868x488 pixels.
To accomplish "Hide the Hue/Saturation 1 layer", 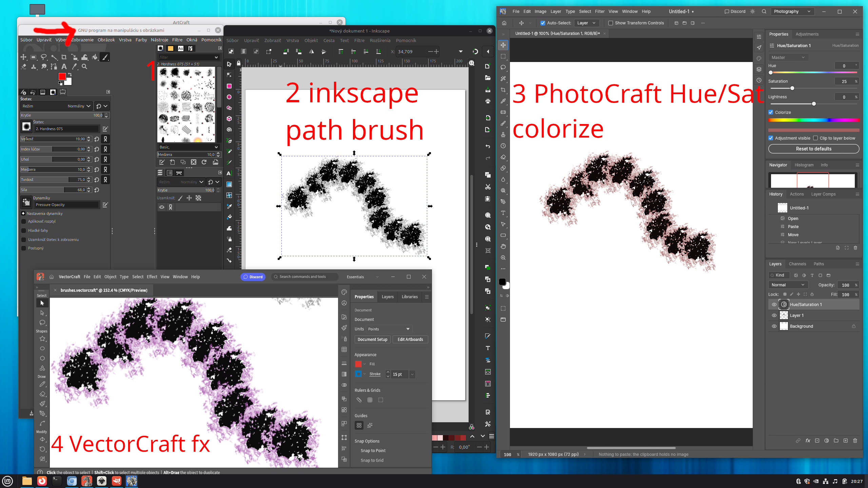I will (x=774, y=304).
